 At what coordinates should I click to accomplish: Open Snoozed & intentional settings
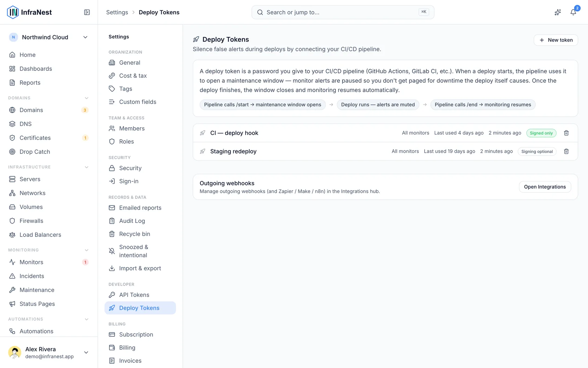point(140,251)
